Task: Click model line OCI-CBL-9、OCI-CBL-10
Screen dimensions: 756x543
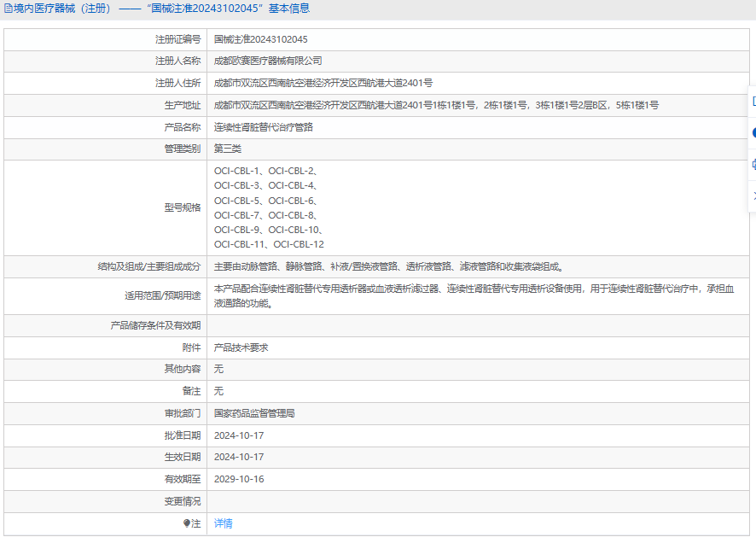Action: click(x=269, y=230)
